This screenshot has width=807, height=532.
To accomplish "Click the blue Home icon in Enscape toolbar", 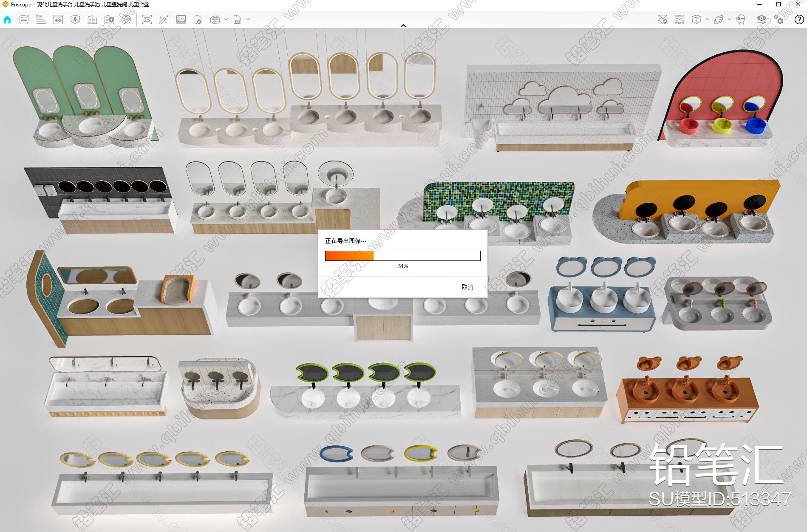I will tap(7, 20).
